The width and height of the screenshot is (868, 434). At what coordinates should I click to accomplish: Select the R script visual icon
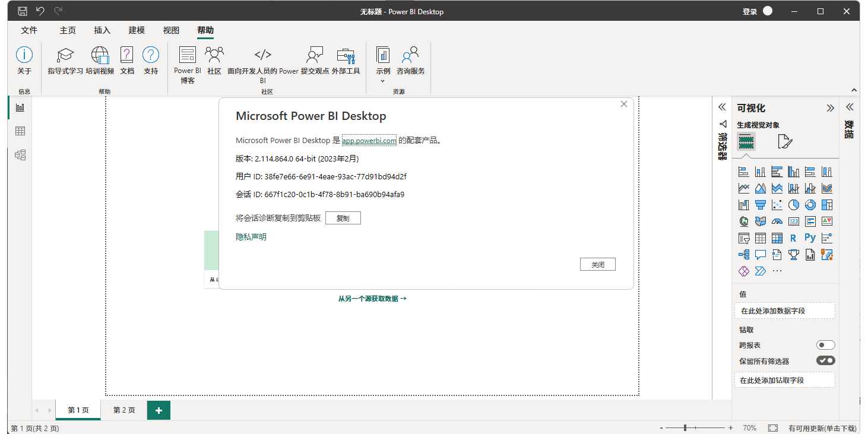tap(793, 238)
